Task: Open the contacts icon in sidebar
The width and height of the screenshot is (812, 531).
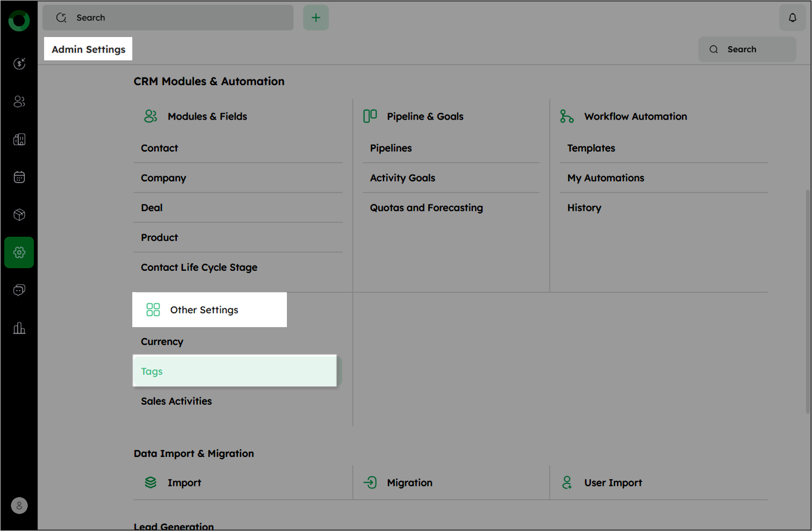Action: coord(19,101)
